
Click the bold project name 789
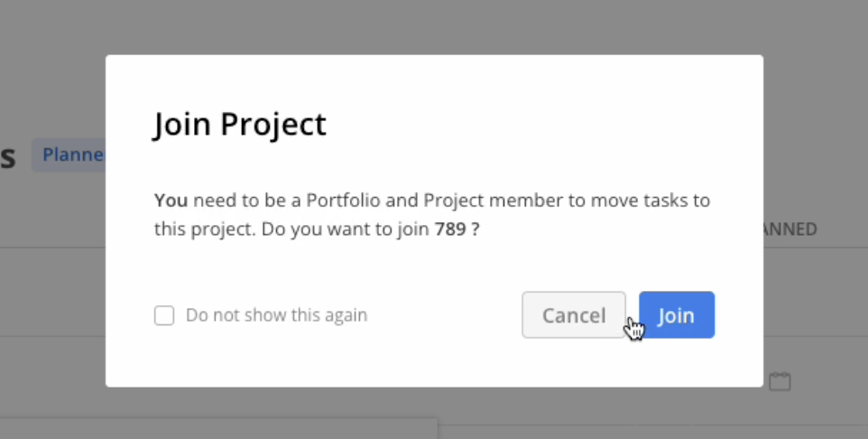450,229
